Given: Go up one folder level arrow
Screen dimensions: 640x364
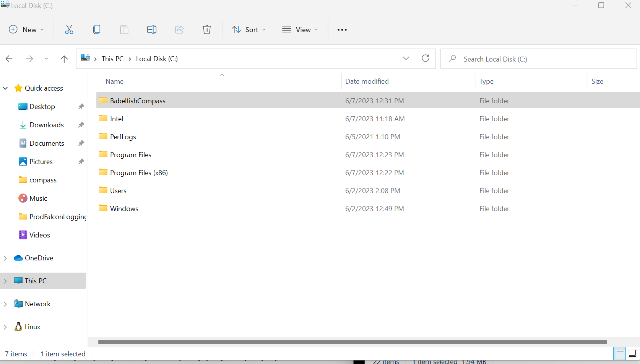Looking at the screenshot, I should coord(64,59).
